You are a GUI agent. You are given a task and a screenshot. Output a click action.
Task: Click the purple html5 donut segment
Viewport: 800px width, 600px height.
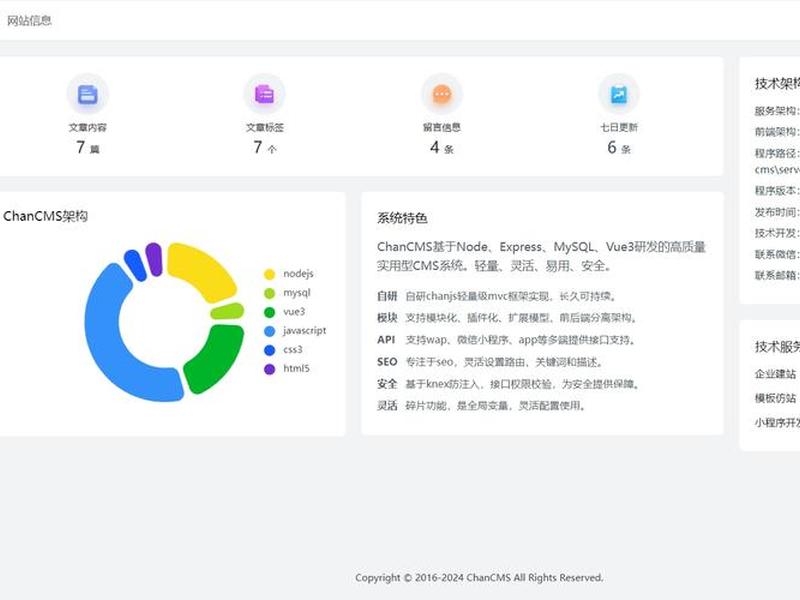pos(154,259)
